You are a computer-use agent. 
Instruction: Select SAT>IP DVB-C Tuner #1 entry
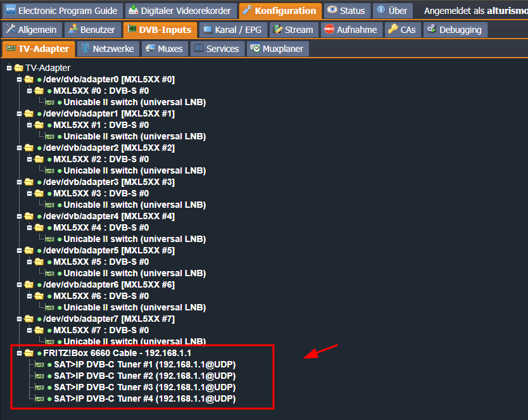tap(145, 365)
